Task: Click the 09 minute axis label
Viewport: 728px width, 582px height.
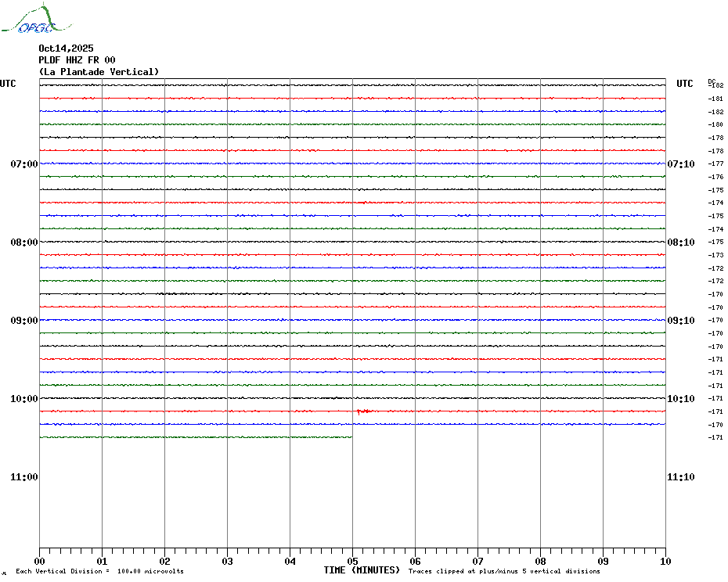Action: coord(603,562)
